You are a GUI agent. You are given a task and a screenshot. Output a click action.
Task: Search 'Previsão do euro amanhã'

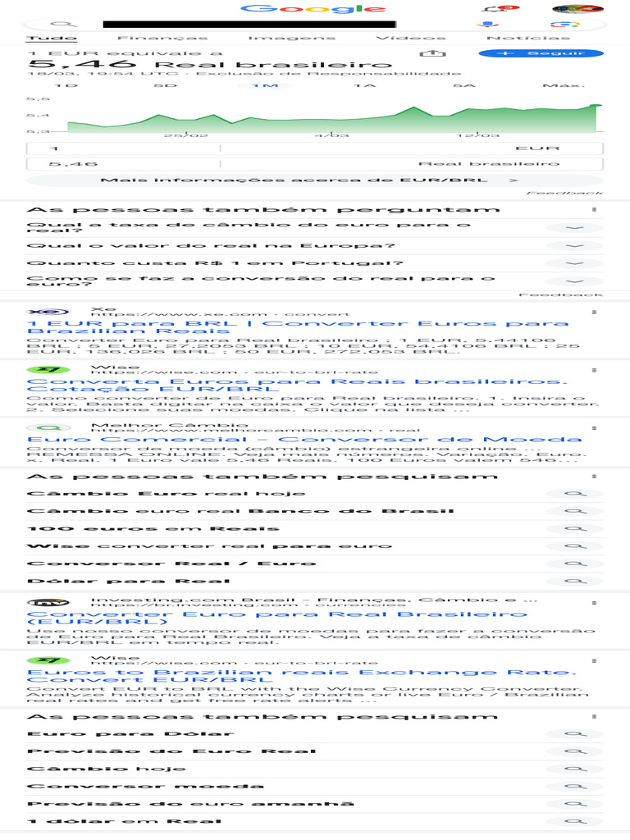(190, 804)
